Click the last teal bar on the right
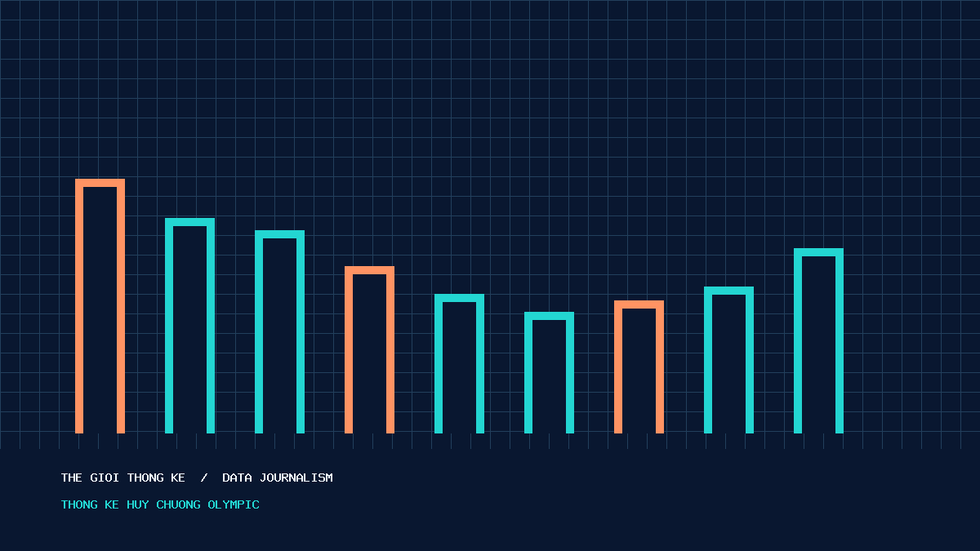The width and height of the screenshot is (980, 551). [x=818, y=340]
